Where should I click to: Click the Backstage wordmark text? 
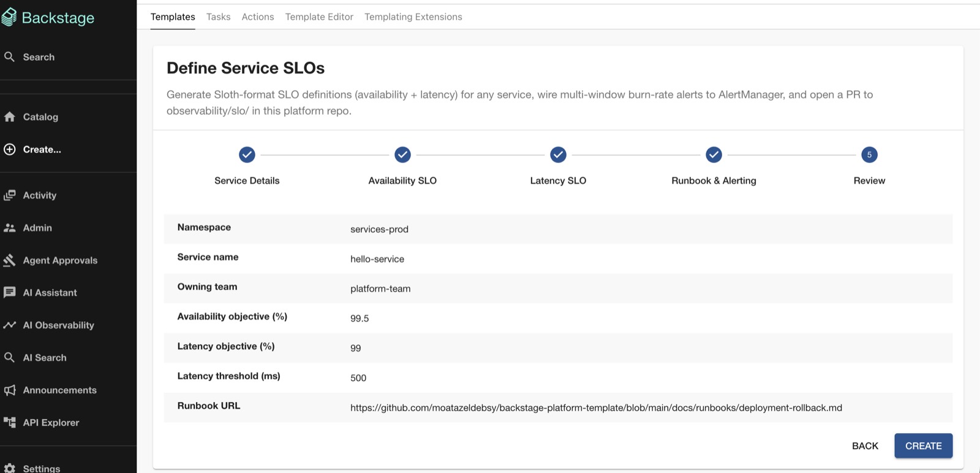pyautogui.click(x=58, y=18)
